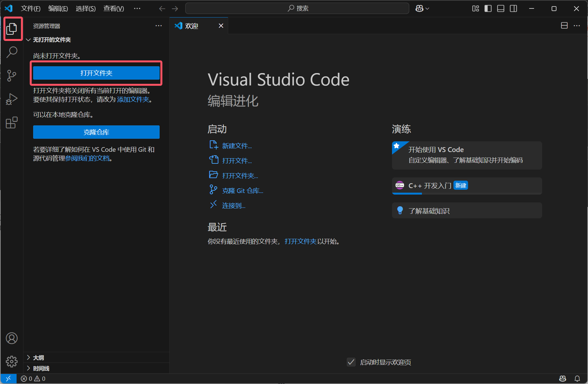Click the branch icon beside 克隆 Git 仓库
Screen dimensions: 588x384
[x=214, y=190]
